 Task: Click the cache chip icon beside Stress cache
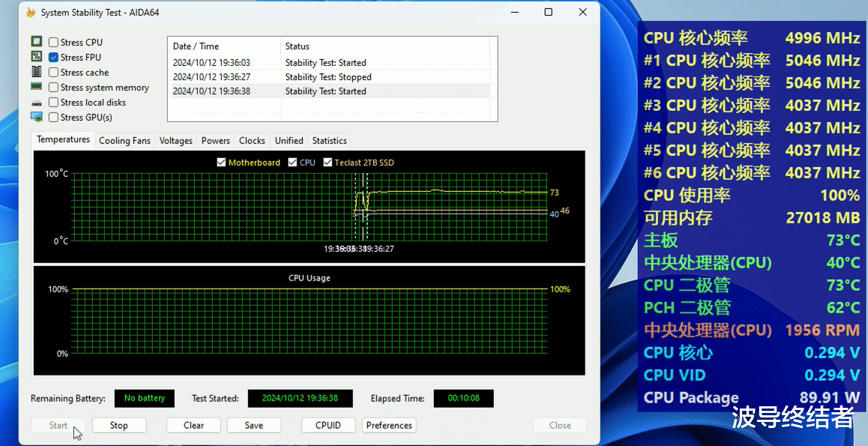(37, 71)
